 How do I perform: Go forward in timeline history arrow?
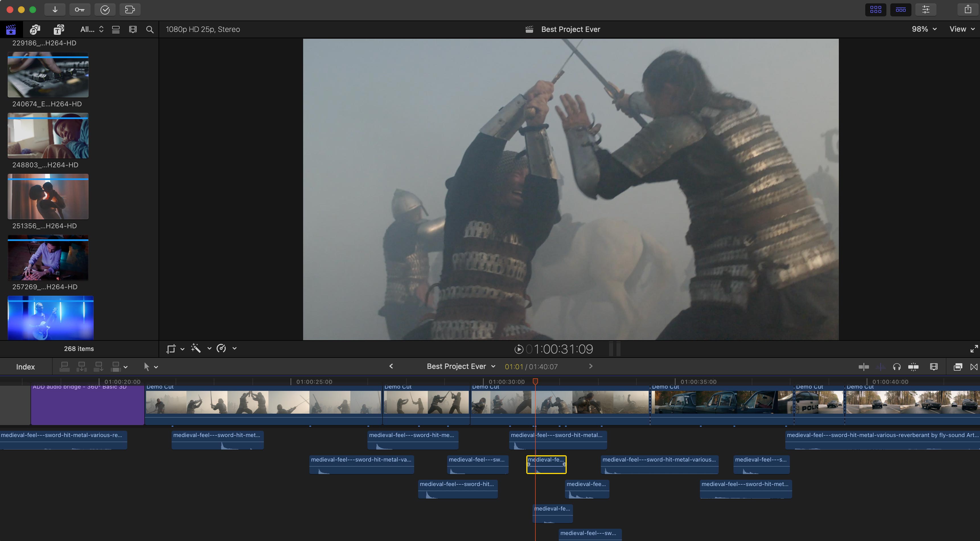point(590,366)
